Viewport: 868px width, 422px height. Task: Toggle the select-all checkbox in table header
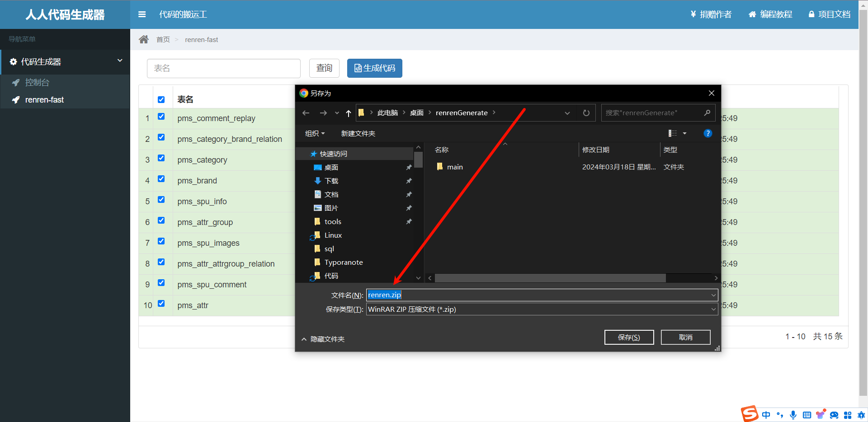(x=161, y=99)
